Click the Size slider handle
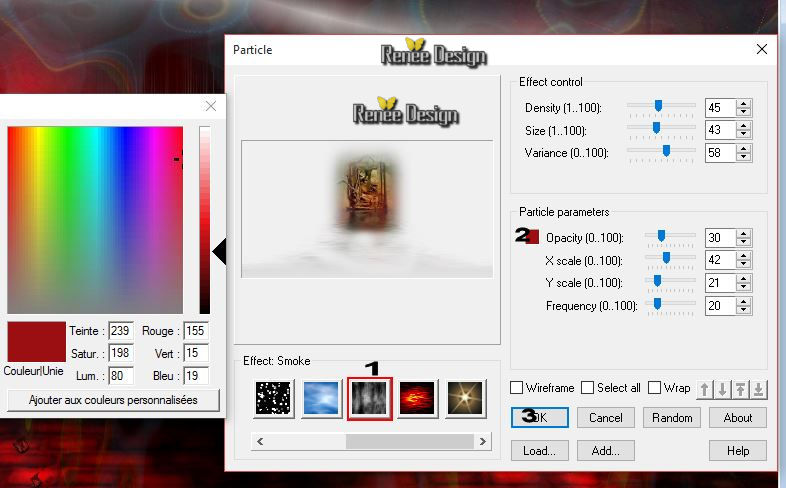 click(x=656, y=128)
